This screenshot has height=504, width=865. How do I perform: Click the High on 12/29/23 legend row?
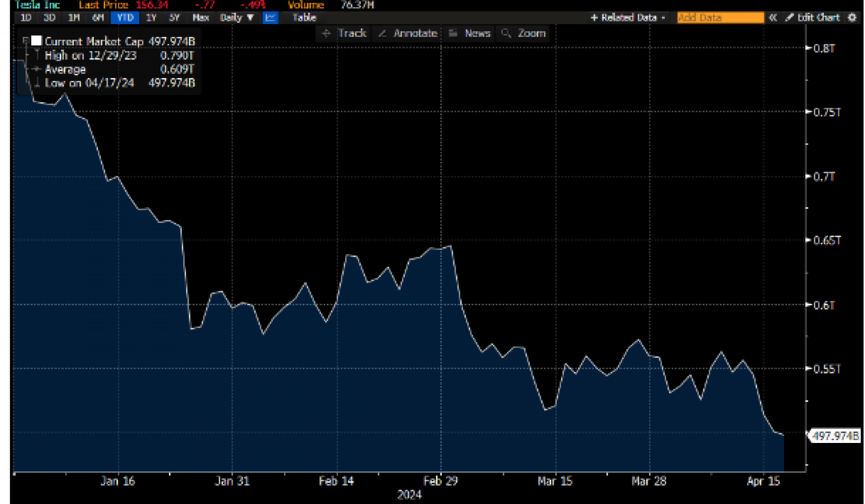[120, 56]
